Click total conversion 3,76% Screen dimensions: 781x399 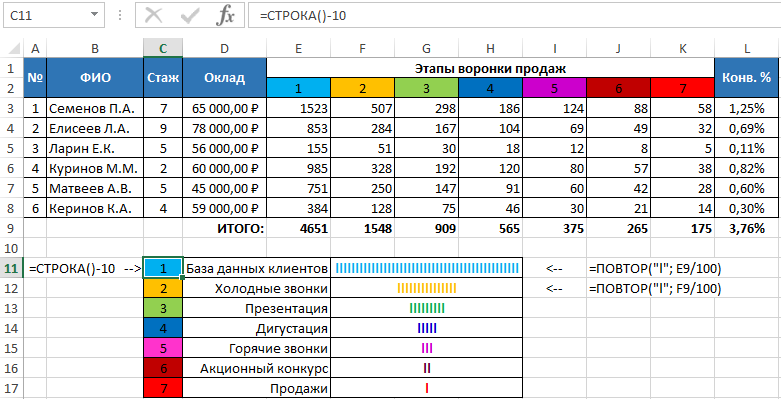coord(747,229)
